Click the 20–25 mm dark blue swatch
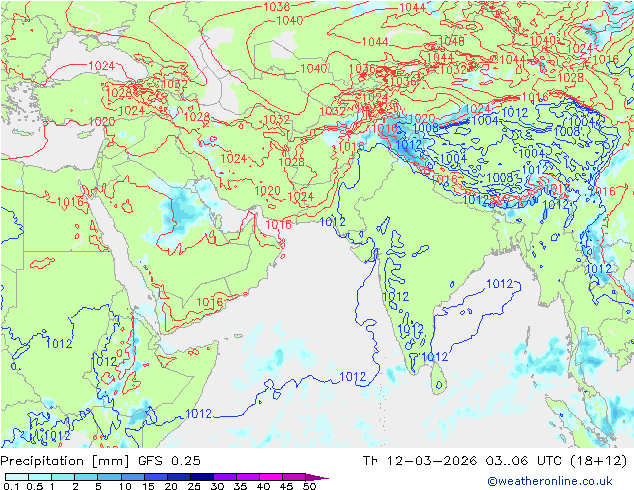 178,477
